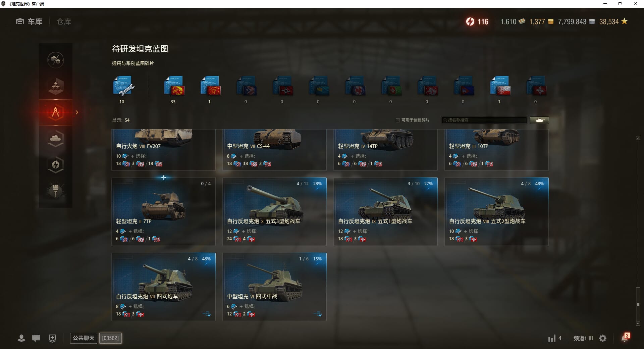Screen dimensions: 644x349
Task: Open the personal reserves lightning icon
Action: coord(56,165)
